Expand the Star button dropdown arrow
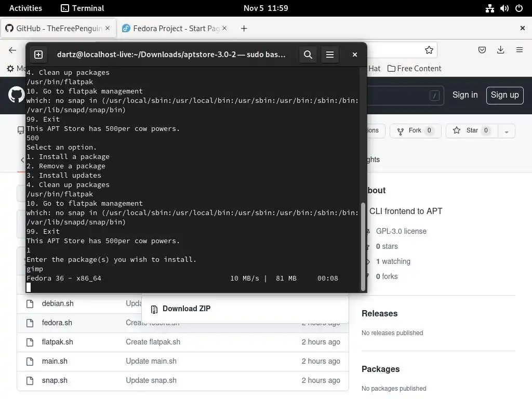The height and width of the screenshot is (399, 532). tap(507, 131)
